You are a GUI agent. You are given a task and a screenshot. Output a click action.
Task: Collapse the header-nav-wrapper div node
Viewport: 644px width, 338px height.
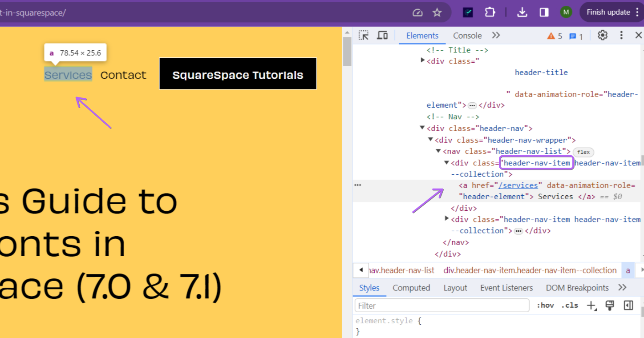[x=430, y=140]
